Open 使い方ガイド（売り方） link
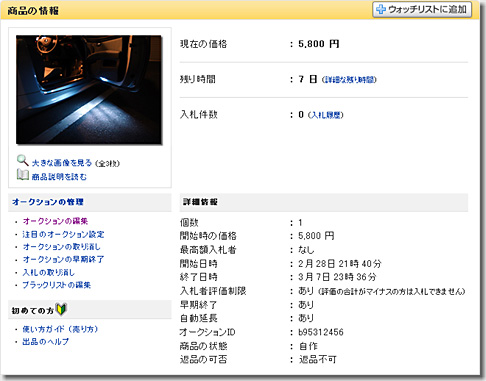 (60, 329)
